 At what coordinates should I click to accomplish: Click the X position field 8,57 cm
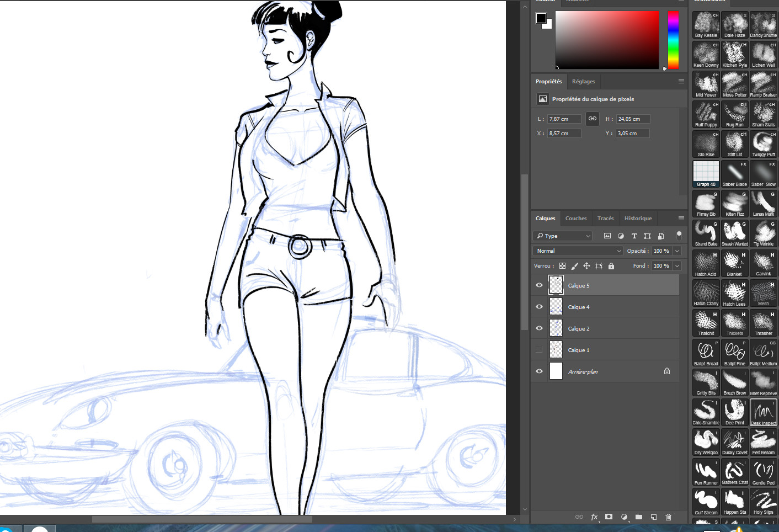[x=564, y=134]
